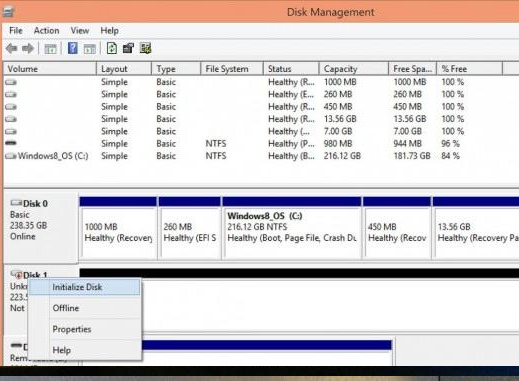This screenshot has height=381, width=519.
Task: Click the 181.73 GB free space cell
Action: tap(412, 156)
